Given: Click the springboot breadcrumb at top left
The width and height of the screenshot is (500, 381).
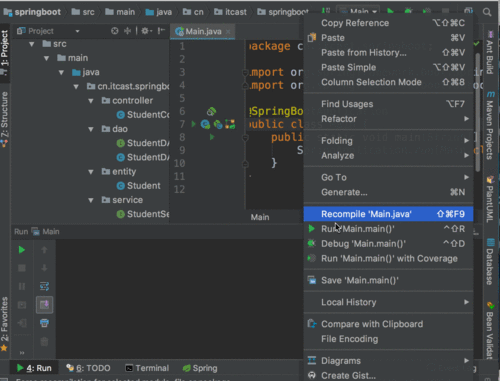Looking at the screenshot, I should point(32,12).
